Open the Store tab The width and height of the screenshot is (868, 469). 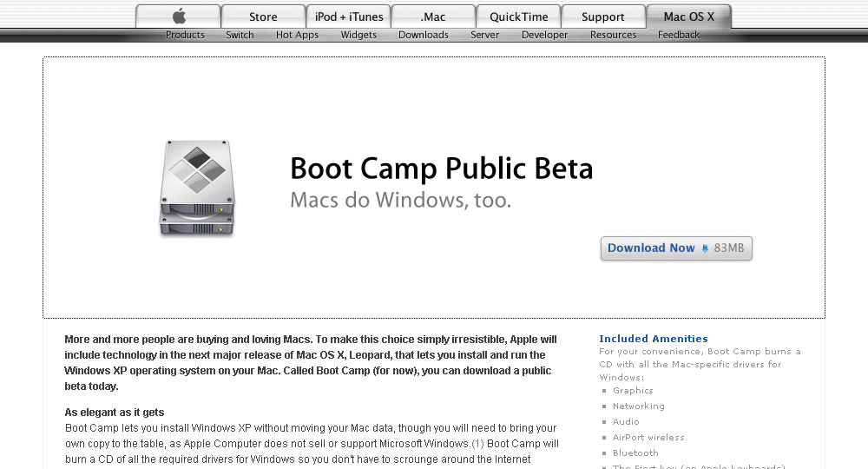[x=263, y=16]
